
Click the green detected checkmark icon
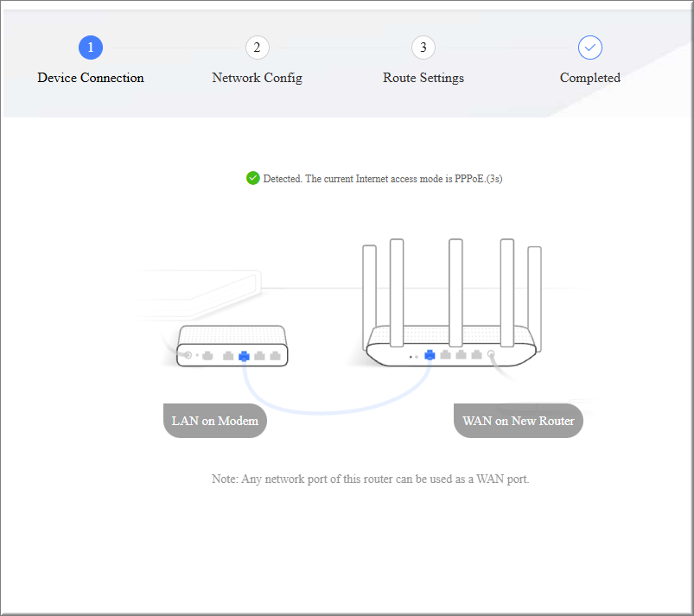[x=252, y=178]
